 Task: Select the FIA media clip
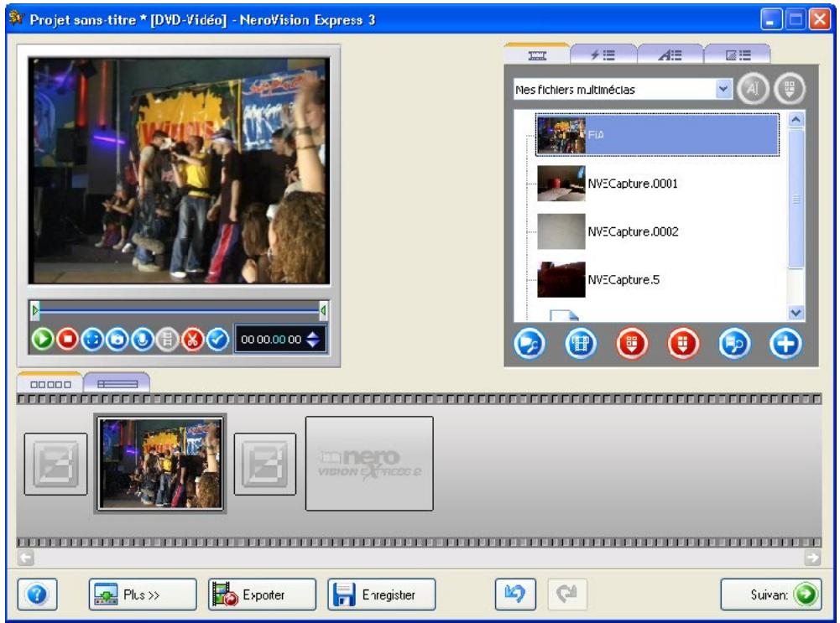(657, 135)
